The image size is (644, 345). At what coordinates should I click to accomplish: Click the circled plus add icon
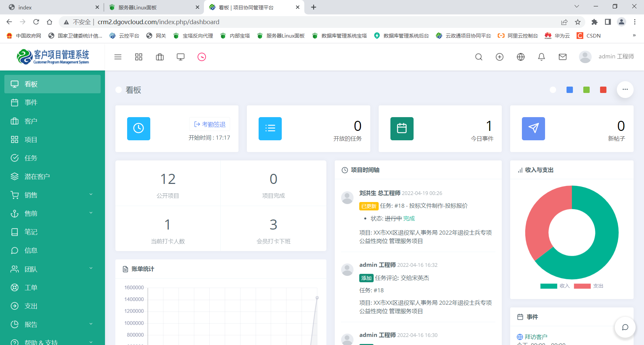click(499, 57)
